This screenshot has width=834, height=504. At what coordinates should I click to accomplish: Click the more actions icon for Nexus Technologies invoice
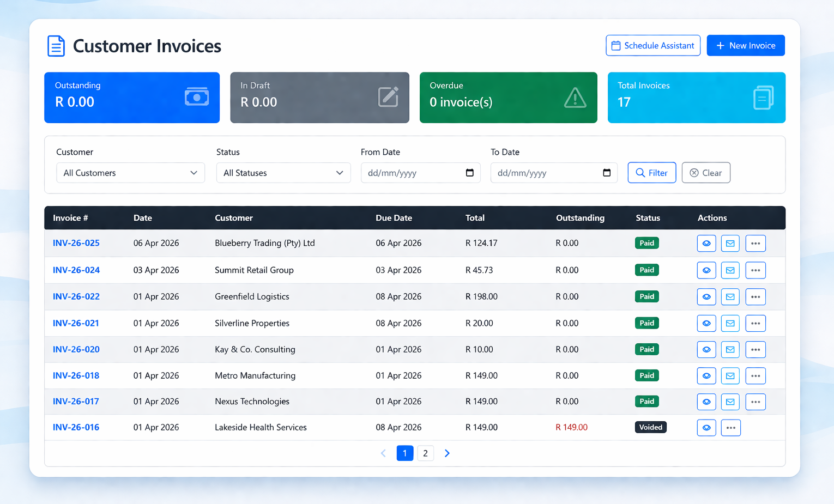coord(756,402)
